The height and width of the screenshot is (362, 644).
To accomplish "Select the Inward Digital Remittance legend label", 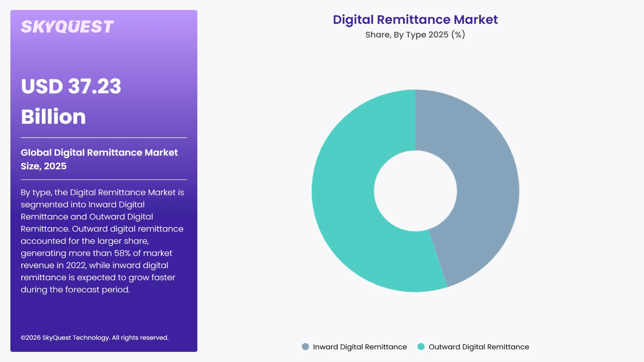I will point(360,347).
